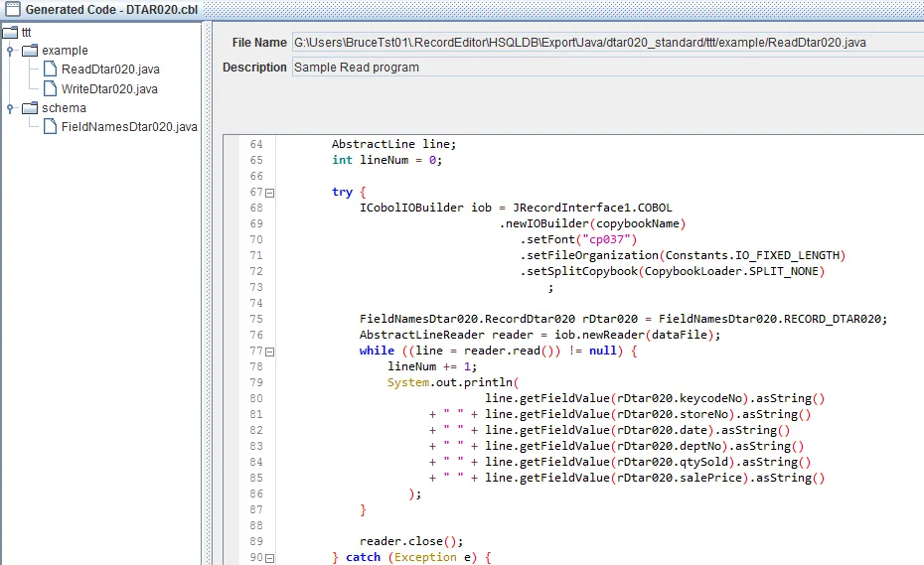Select the schema folder label
The image size is (924, 565).
(64, 108)
